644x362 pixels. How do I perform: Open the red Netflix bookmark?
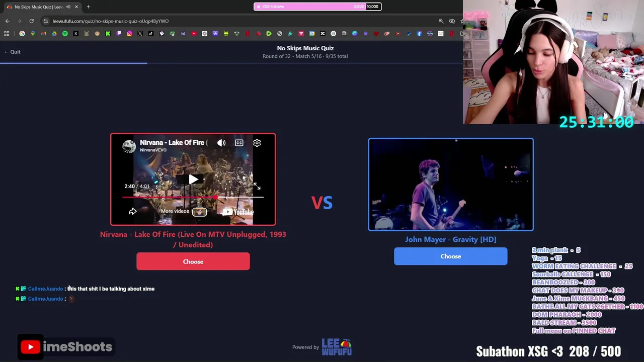click(x=248, y=34)
